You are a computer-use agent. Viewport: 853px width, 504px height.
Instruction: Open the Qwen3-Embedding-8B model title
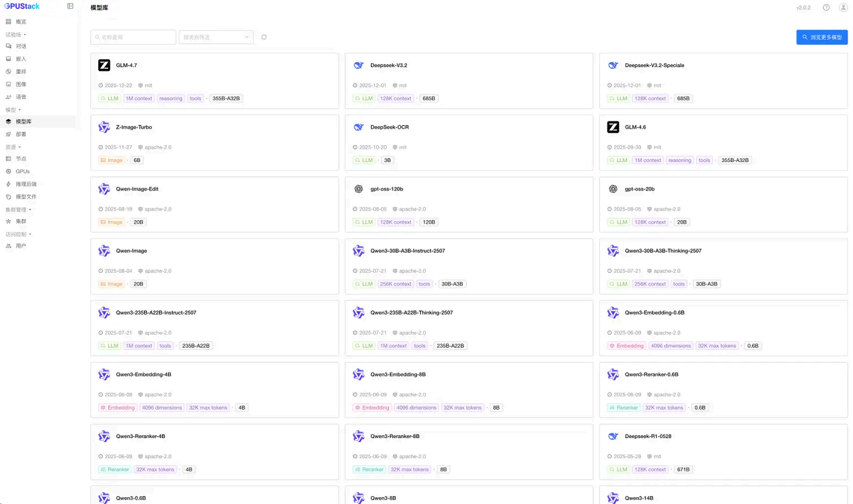(x=398, y=374)
